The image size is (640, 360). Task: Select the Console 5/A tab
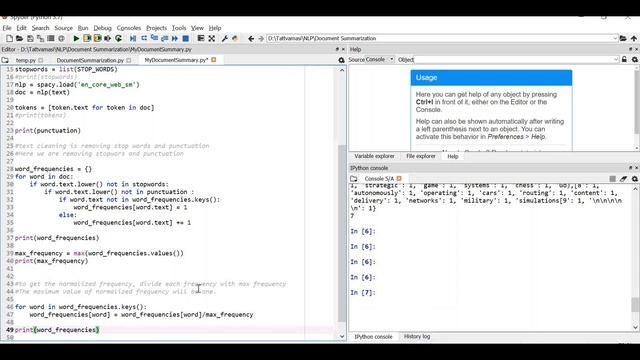click(x=379, y=179)
